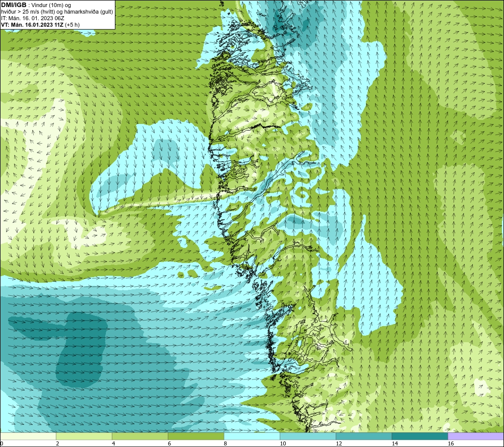
Task: Click the purple legend swatch above 16
Action: pos(475,436)
